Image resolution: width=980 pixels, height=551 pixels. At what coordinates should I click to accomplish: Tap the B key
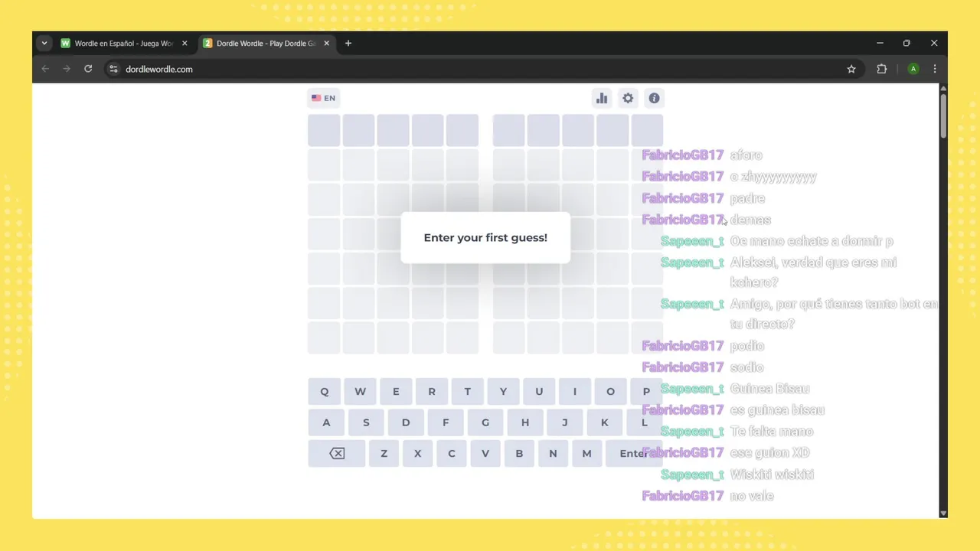click(519, 453)
